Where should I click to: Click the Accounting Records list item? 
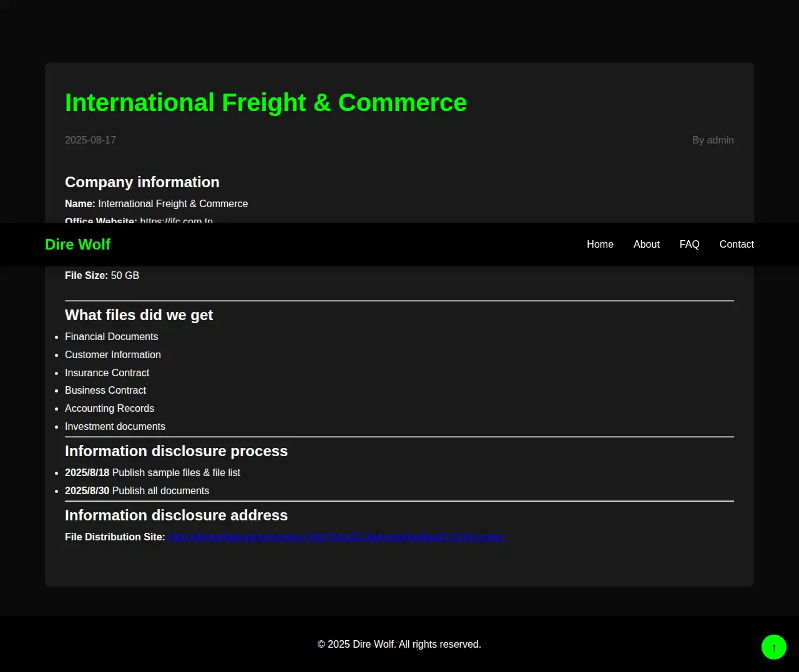point(110,409)
